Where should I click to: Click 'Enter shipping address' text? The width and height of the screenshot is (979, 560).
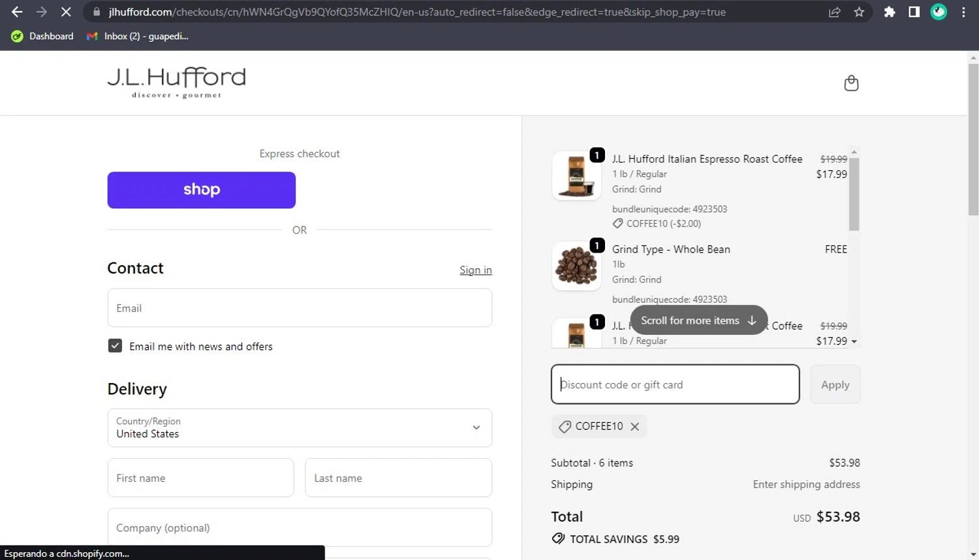click(x=806, y=484)
